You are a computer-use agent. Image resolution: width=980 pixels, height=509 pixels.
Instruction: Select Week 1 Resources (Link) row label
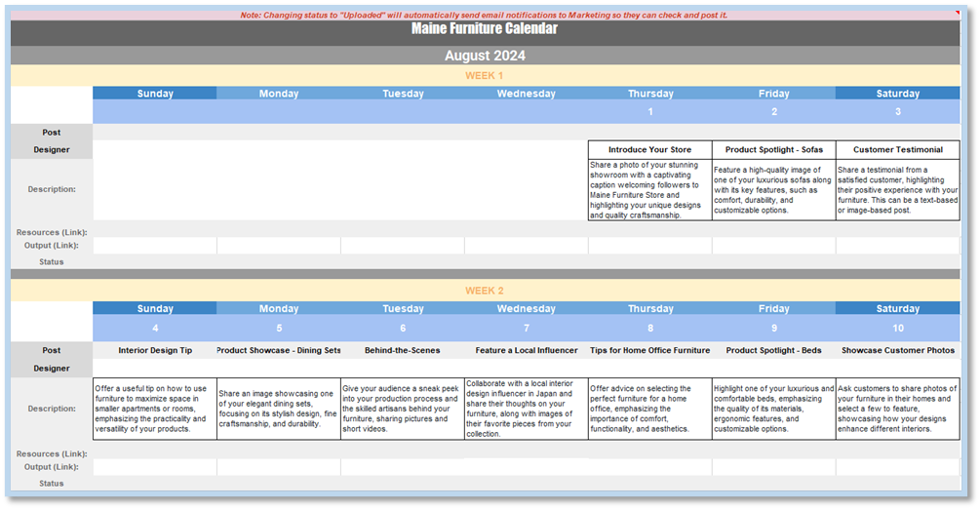point(52,233)
